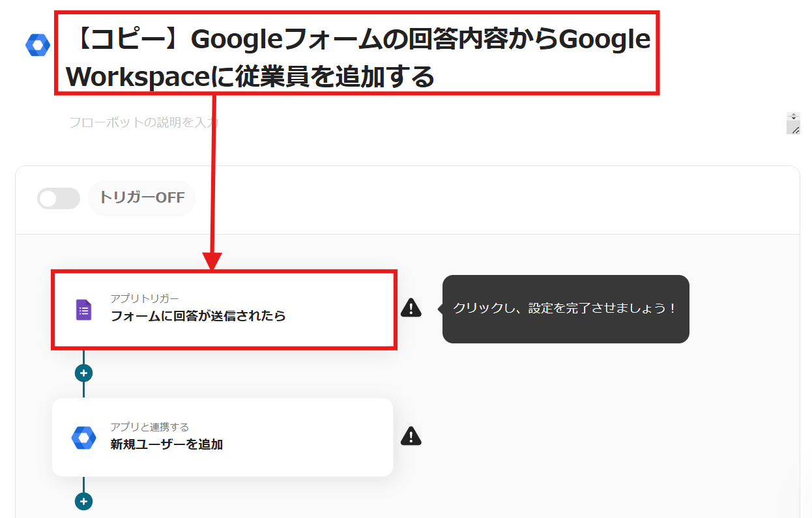Click the purple Google Forms icon
Viewport: 812px width, 518px height.
tap(83, 309)
